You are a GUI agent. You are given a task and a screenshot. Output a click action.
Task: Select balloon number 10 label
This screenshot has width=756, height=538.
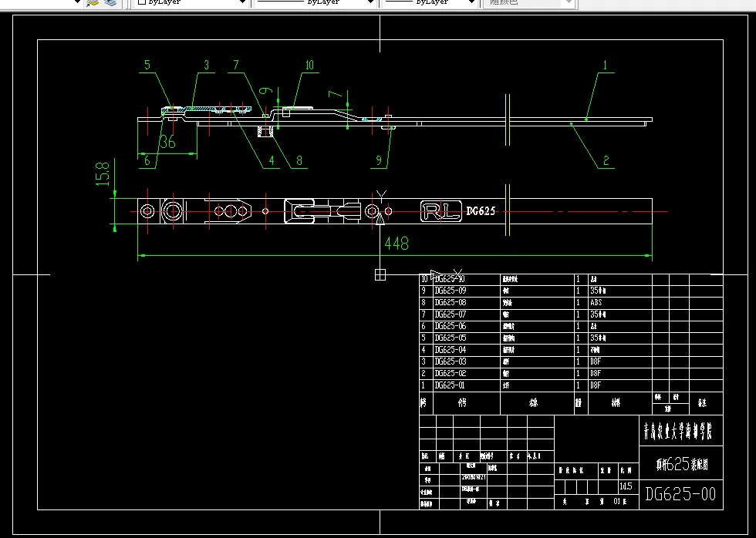click(x=309, y=65)
